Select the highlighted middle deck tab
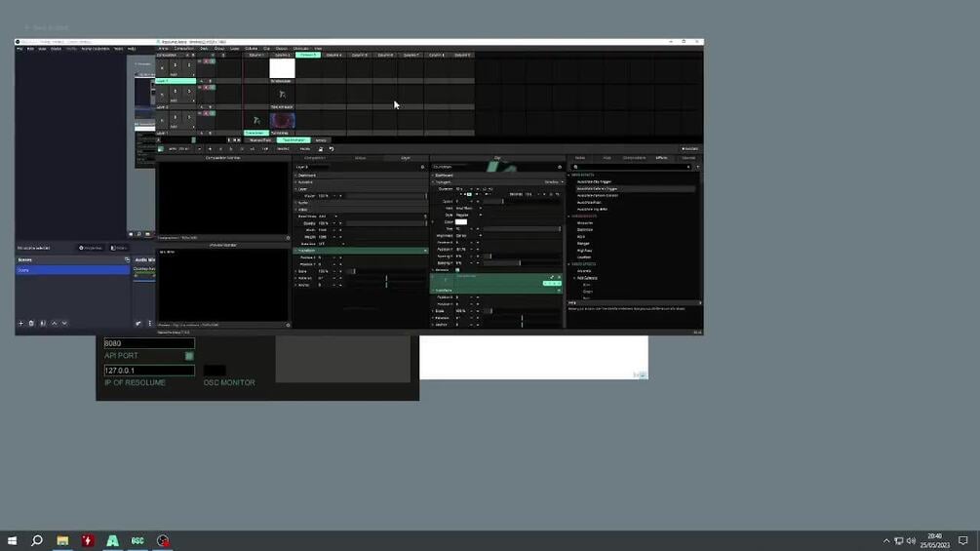Image resolution: width=980 pixels, height=551 pixels. tap(294, 140)
